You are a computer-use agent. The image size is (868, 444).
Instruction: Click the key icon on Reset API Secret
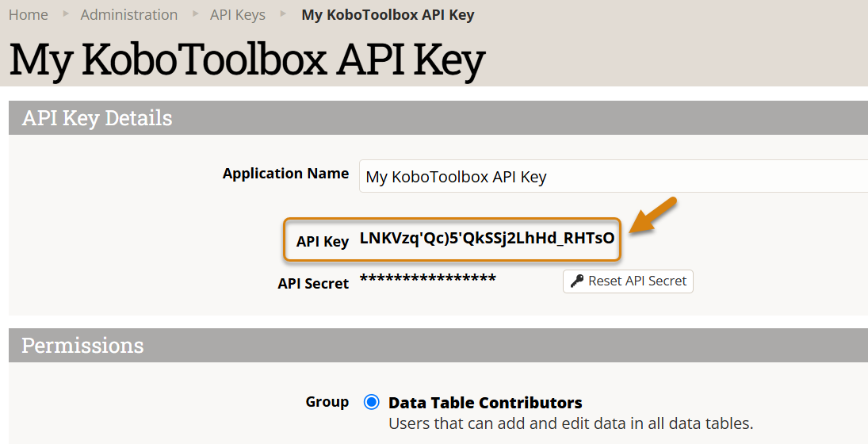tap(576, 281)
